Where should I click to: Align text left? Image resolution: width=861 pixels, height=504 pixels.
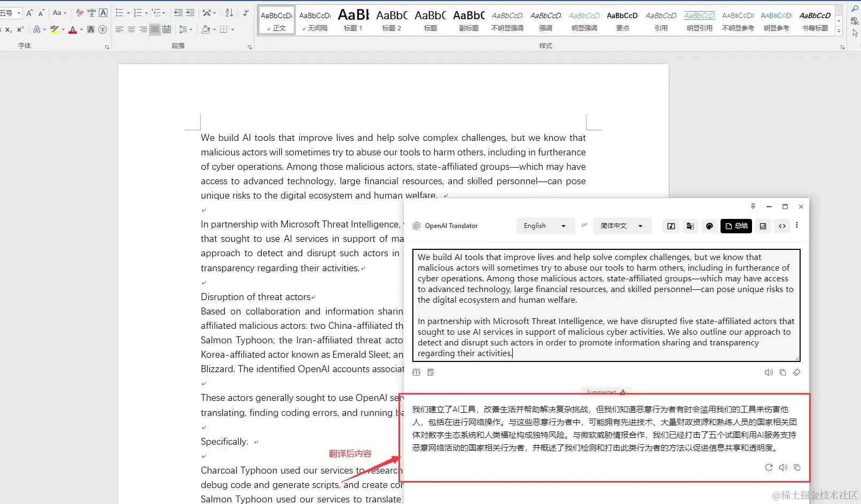(x=119, y=29)
